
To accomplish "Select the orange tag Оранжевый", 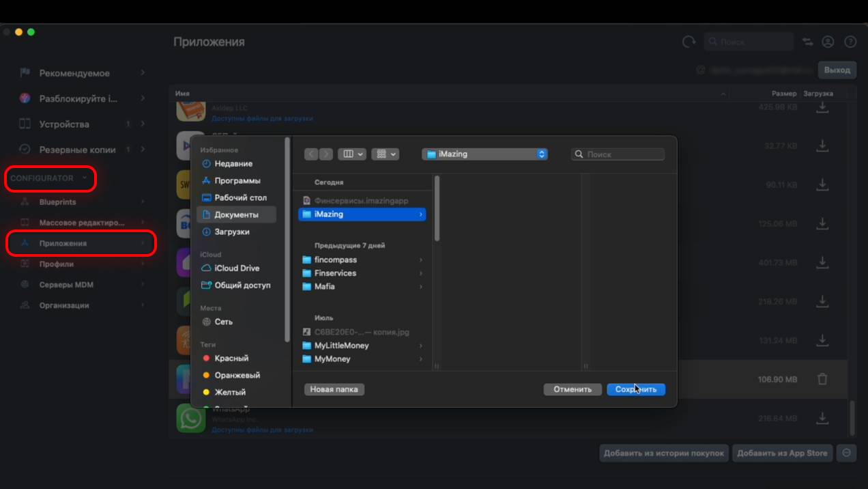I will coord(237,376).
